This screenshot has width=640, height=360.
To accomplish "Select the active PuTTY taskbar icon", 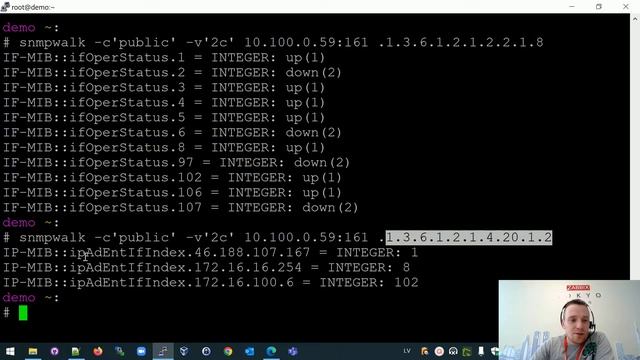I will [x=163, y=351].
